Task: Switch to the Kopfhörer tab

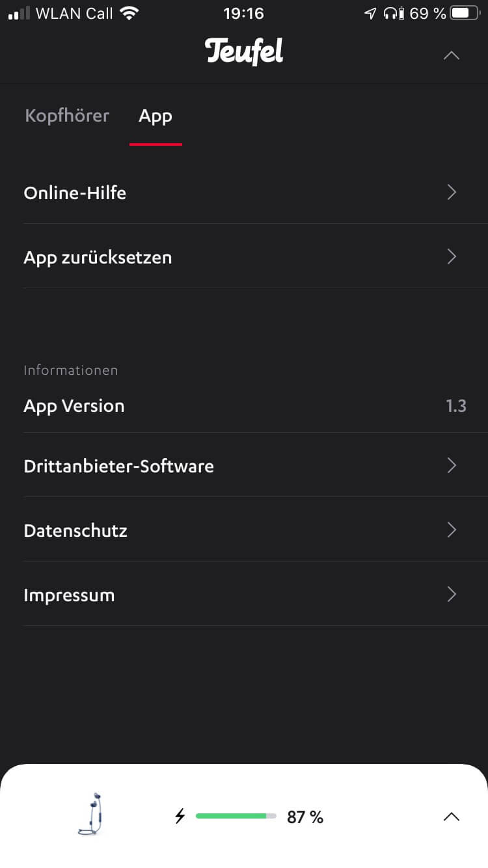Action: [67, 116]
